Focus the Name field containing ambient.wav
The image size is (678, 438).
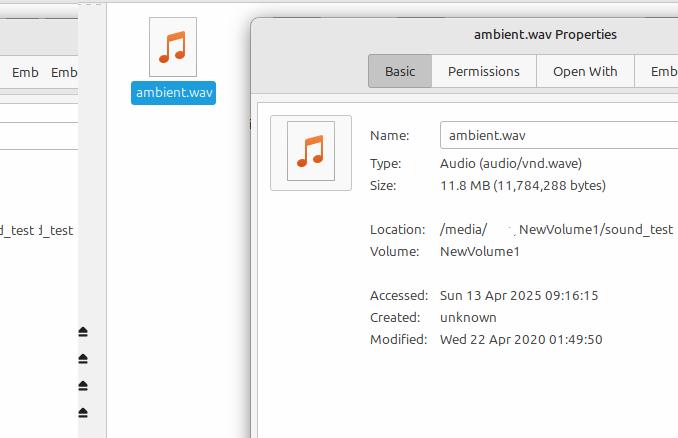[x=559, y=135]
